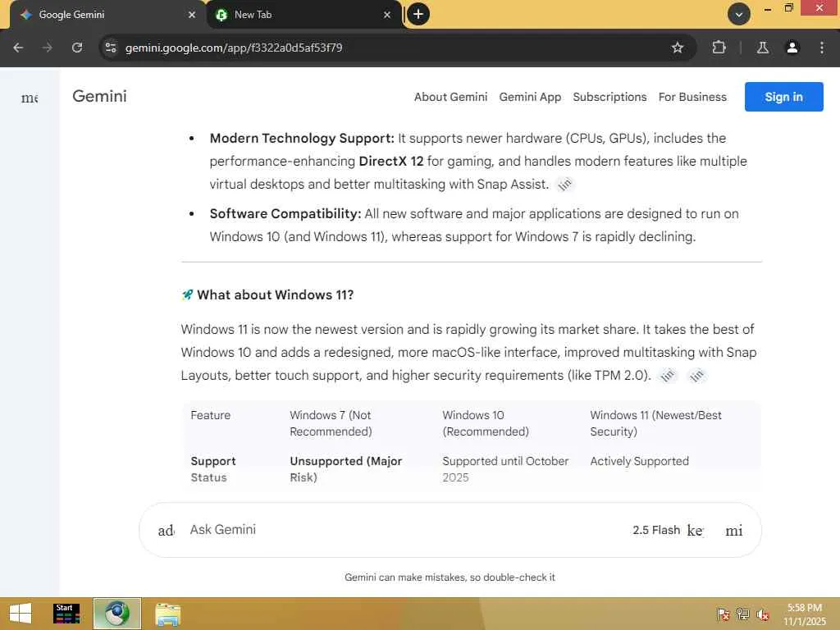Open For Business link
The width and height of the screenshot is (840, 630).
pos(692,97)
